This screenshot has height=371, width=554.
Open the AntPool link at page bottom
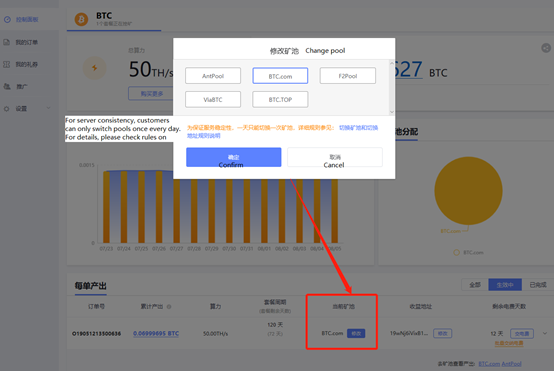pos(511,364)
